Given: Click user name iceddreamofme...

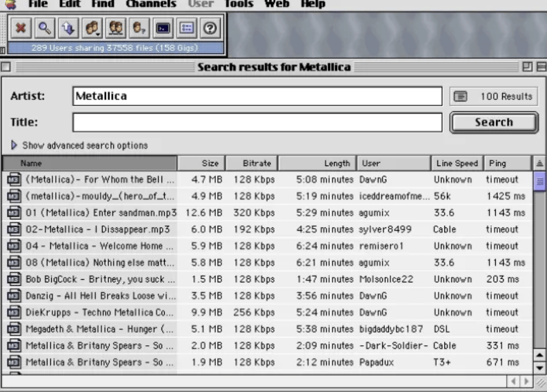Looking at the screenshot, I should point(394,196).
